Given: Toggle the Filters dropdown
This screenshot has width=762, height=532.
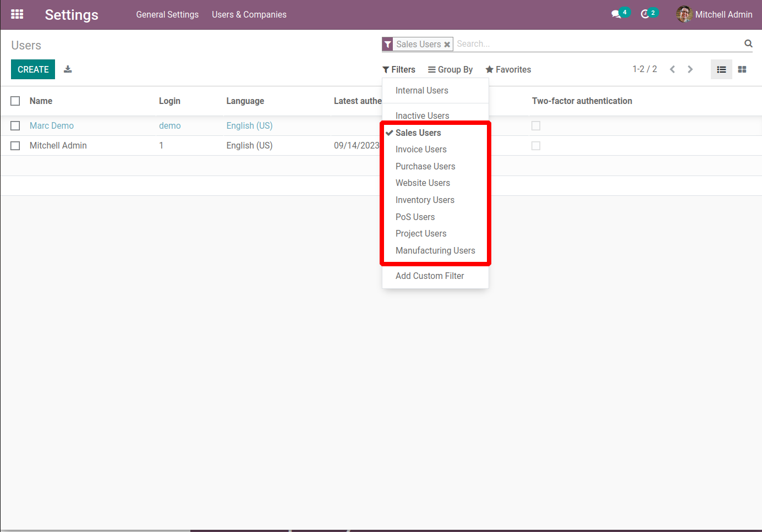Looking at the screenshot, I should [399, 69].
